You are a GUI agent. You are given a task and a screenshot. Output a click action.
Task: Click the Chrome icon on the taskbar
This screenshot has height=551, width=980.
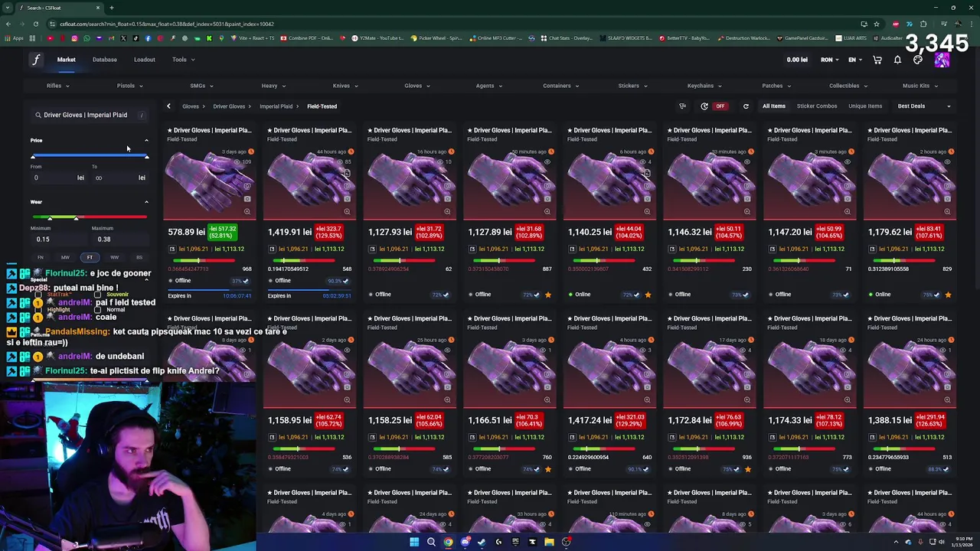pos(448,542)
